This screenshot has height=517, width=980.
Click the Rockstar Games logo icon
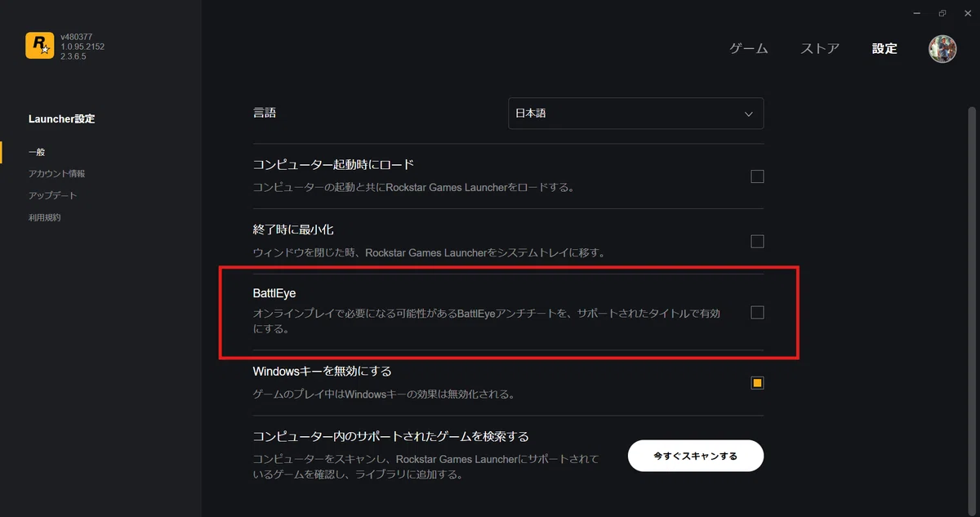coord(39,46)
